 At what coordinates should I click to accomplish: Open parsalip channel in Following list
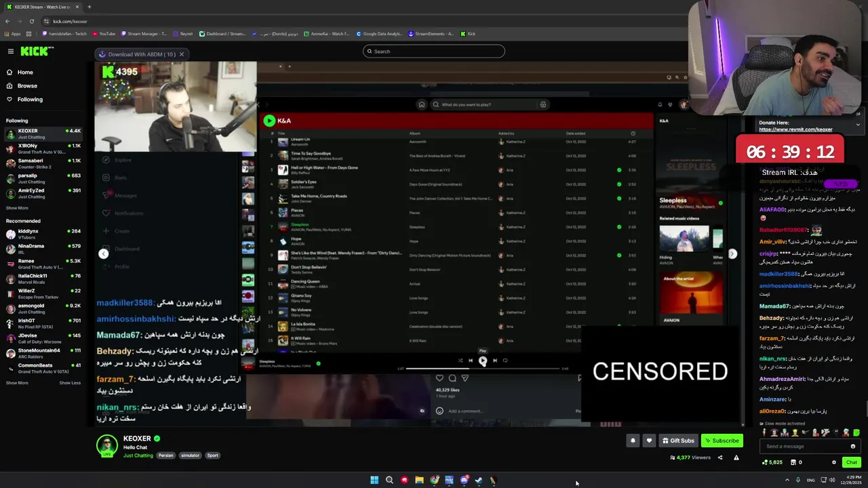tap(43, 178)
